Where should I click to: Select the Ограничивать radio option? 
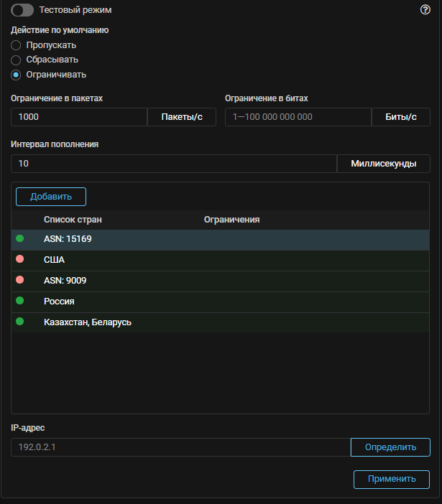tap(16, 74)
